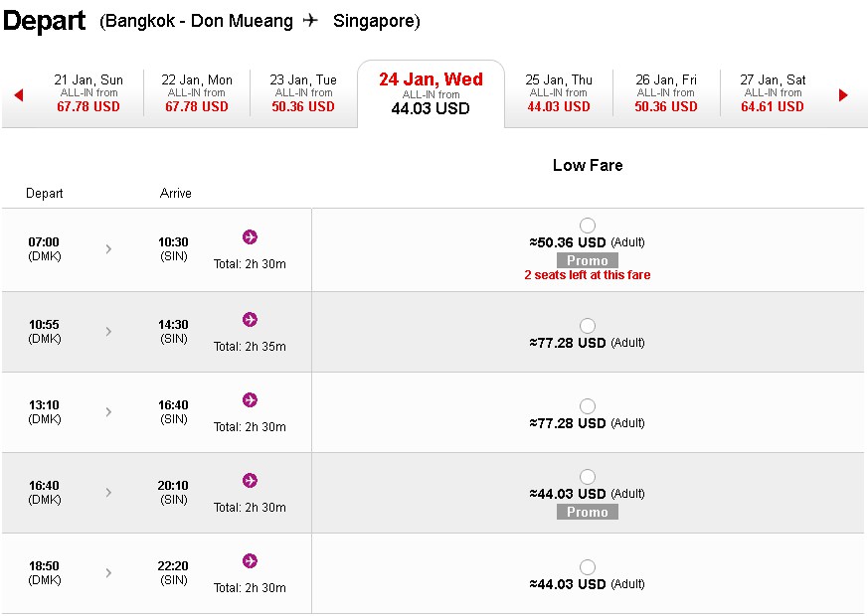This screenshot has height=616, width=868.
Task: Select the 50.36 USD fare at 07:00
Action: pyautogui.click(x=588, y=226)
